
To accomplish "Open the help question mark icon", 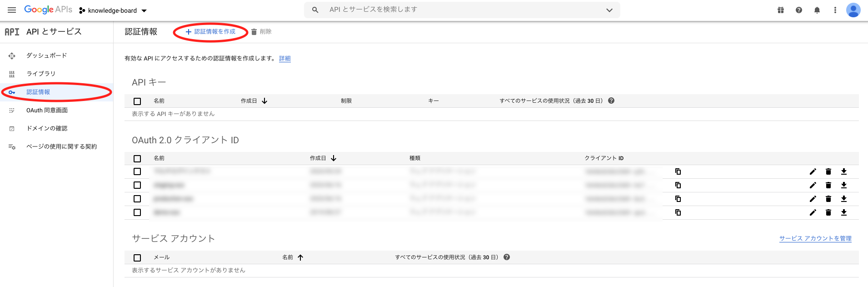I will (799, 10).
